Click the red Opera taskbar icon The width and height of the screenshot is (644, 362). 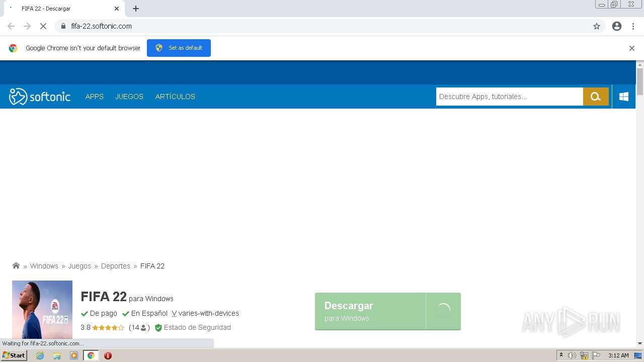tap(108, 355)
